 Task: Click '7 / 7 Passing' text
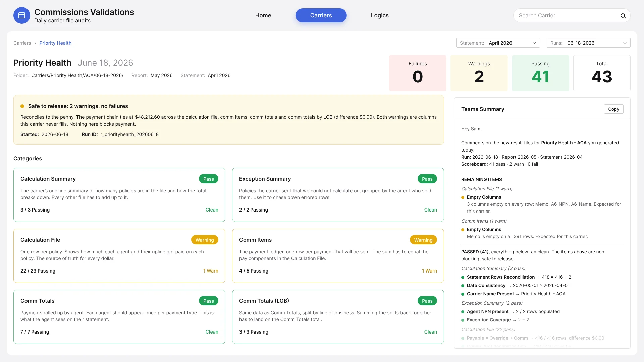click(x=35, y=332)
